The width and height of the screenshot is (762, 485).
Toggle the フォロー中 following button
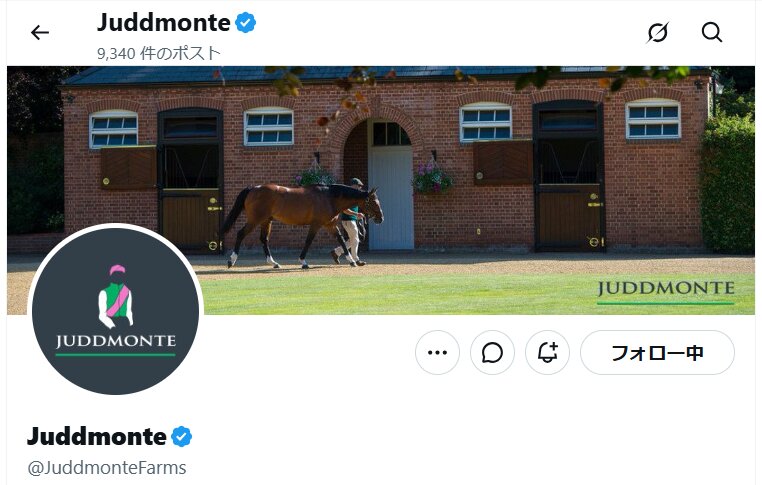658,353
